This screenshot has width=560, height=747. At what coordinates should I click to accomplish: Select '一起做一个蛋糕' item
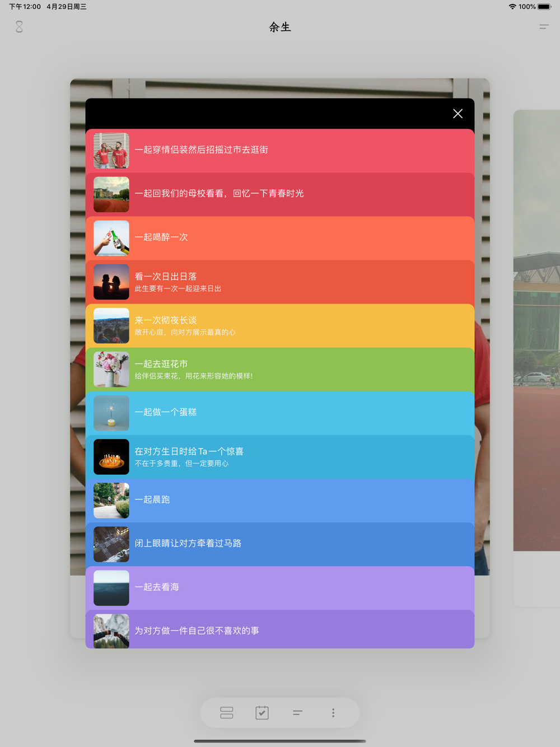[x=280, y=413]
